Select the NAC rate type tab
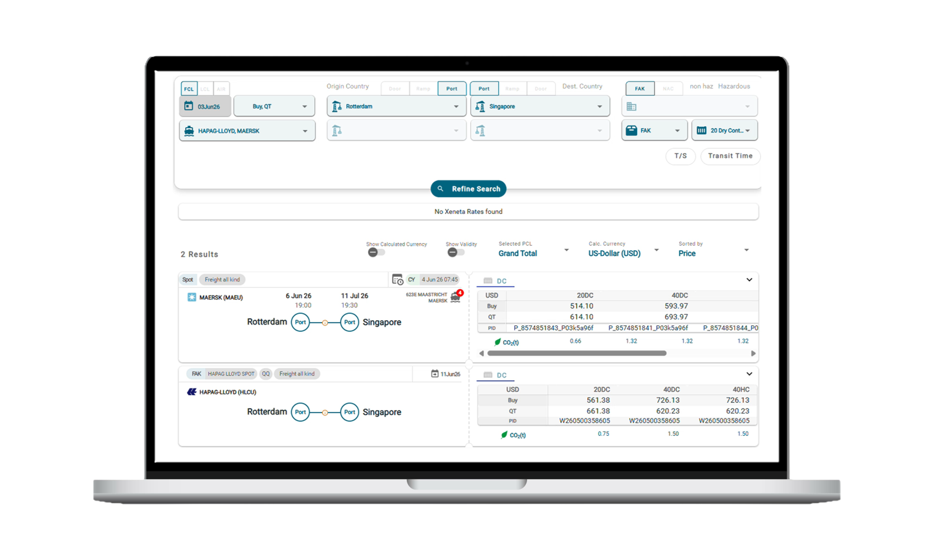Viewport: 934px width, 560px height. (x=668, y=89)
